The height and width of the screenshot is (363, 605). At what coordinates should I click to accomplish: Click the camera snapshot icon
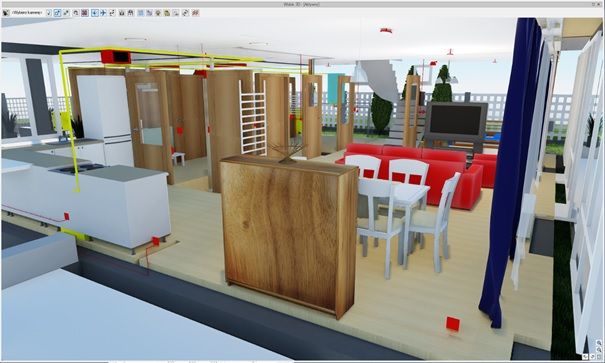(122, 13)
